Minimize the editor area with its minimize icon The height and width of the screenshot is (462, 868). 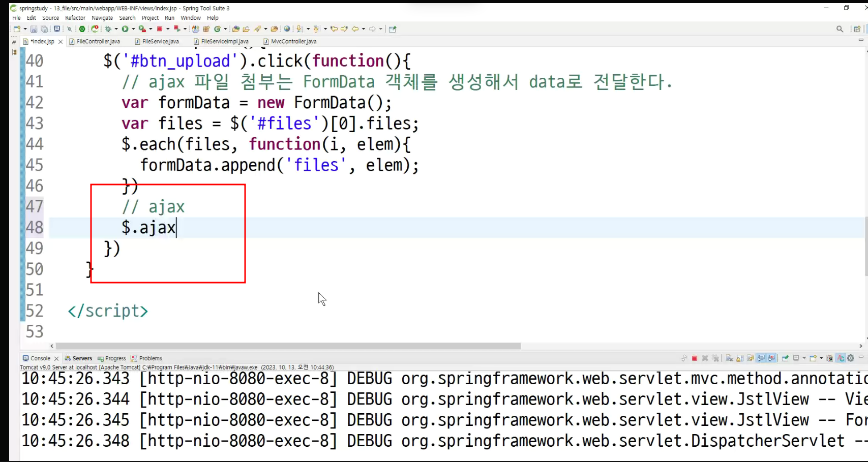pyautogui.click(x=861, y=40)
